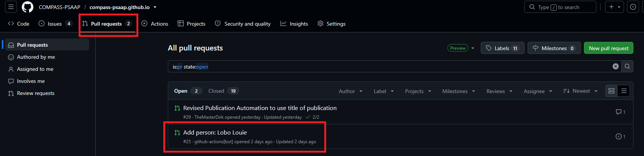
Task: Click 'All pull requests' heading
Action: point(195,48)
